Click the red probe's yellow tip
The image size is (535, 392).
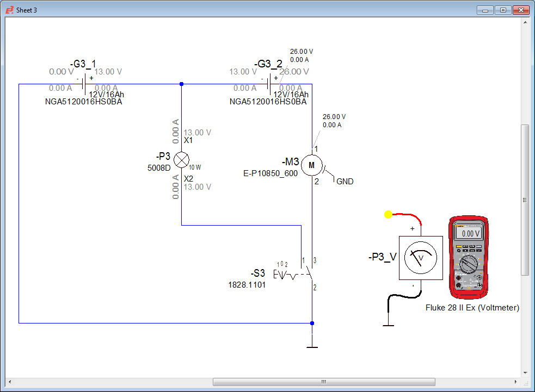[x=388, y=215]
